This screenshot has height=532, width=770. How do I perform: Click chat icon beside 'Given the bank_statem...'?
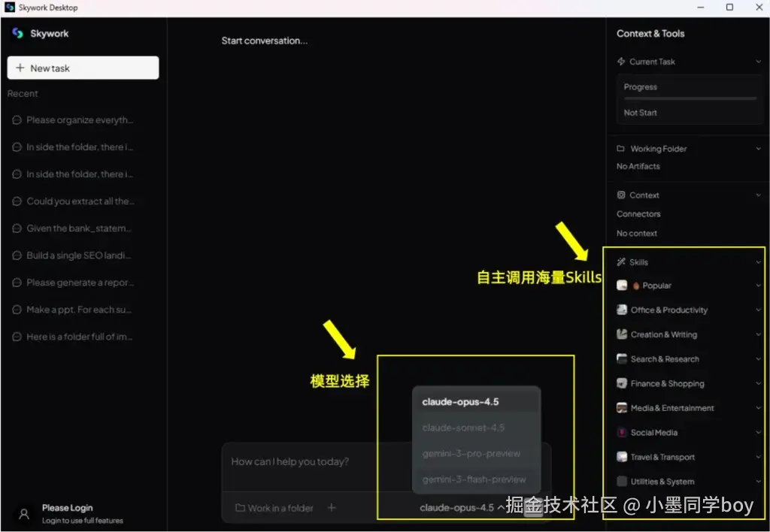(x=17, y=228)
